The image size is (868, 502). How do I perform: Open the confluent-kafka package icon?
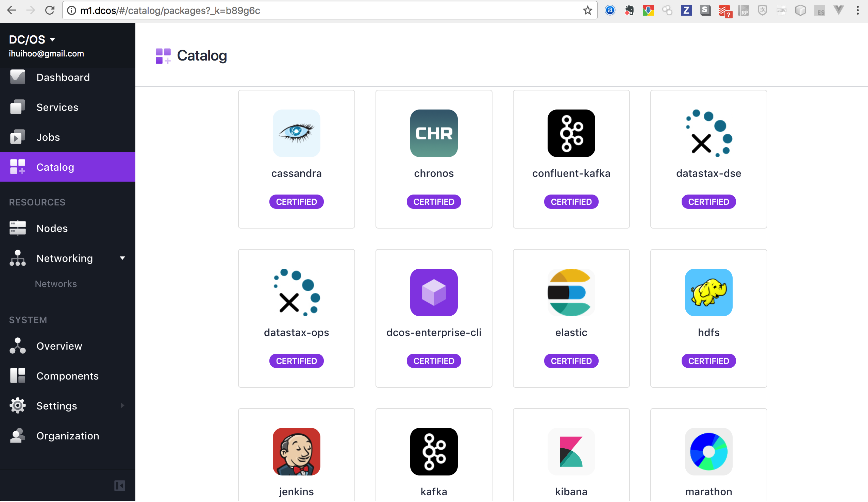point(571,133)
